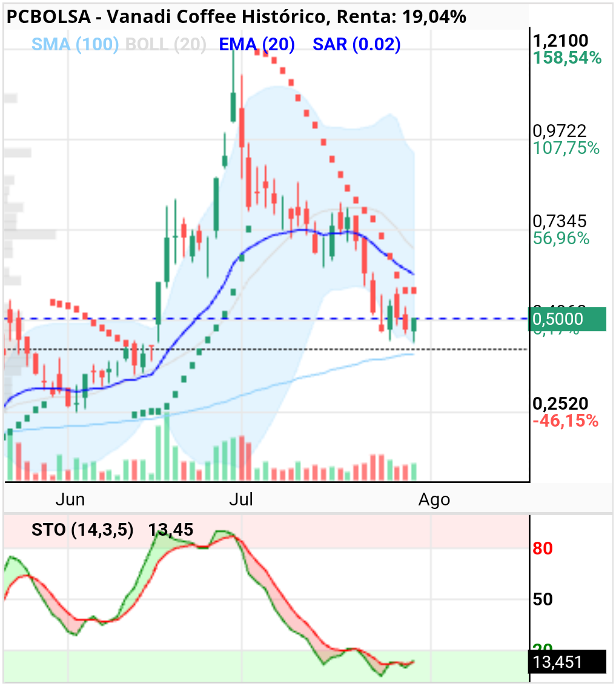The image size is (616, 686).
Task: Click the EMA (20) indicator label
Action: pyautogui.click(x=257, y=45)
